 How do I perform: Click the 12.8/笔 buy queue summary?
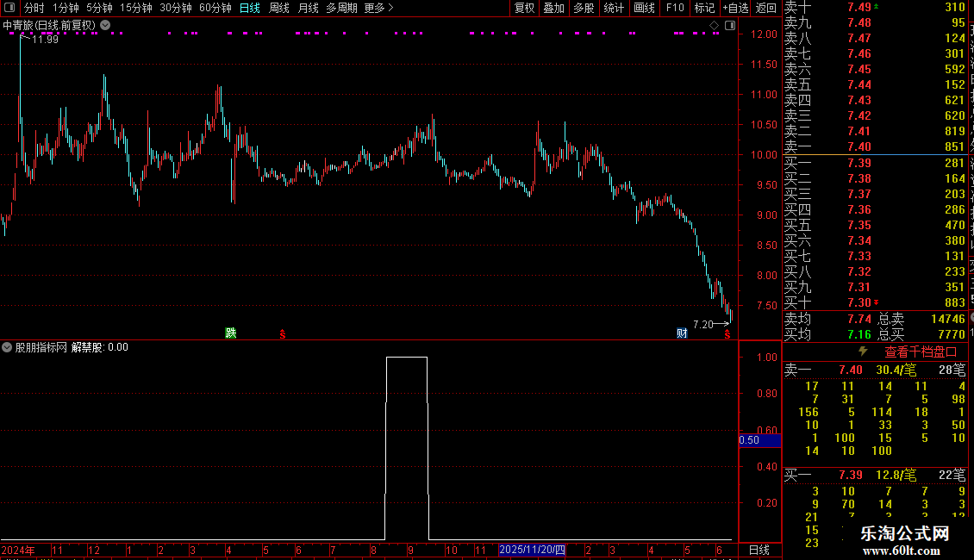click(896, 475)
